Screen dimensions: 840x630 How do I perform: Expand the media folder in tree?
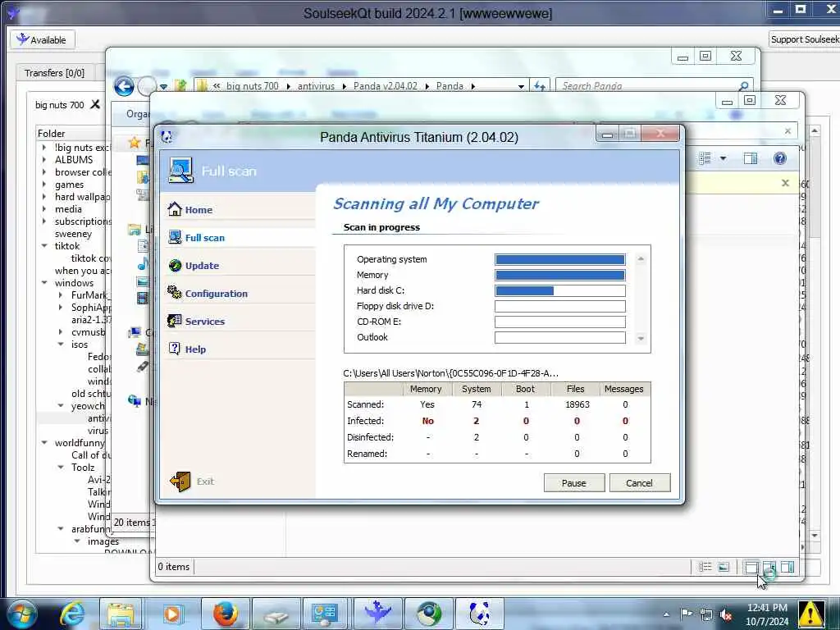44,209
